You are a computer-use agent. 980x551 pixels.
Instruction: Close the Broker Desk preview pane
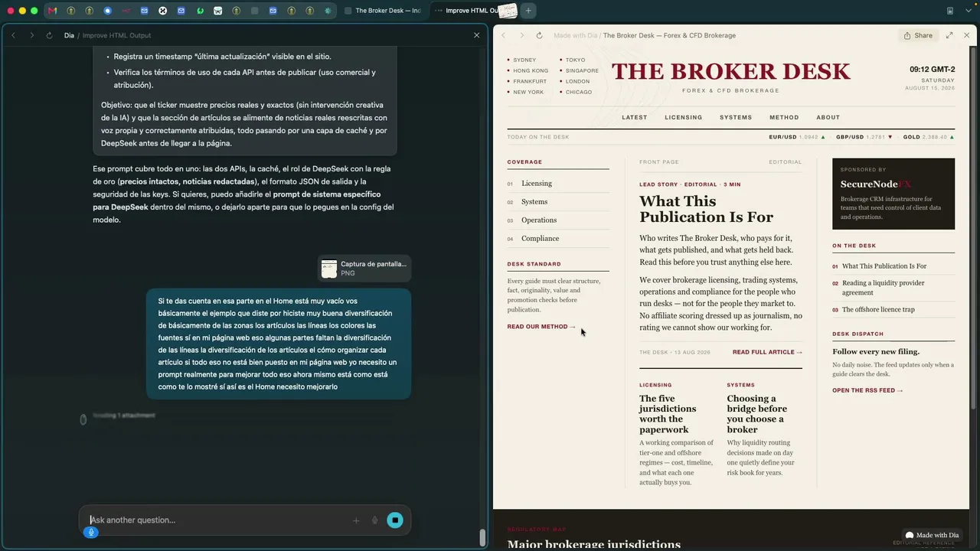tap(966, 35)
